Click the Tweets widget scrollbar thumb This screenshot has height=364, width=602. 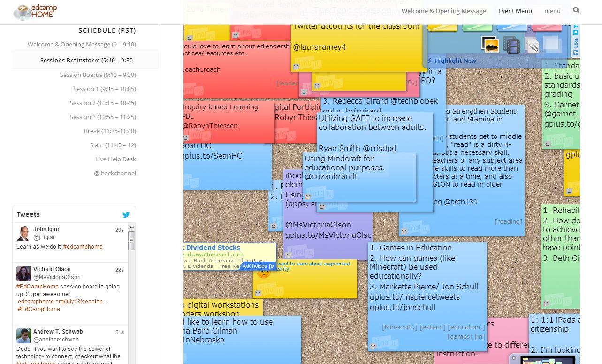point(131,241)
